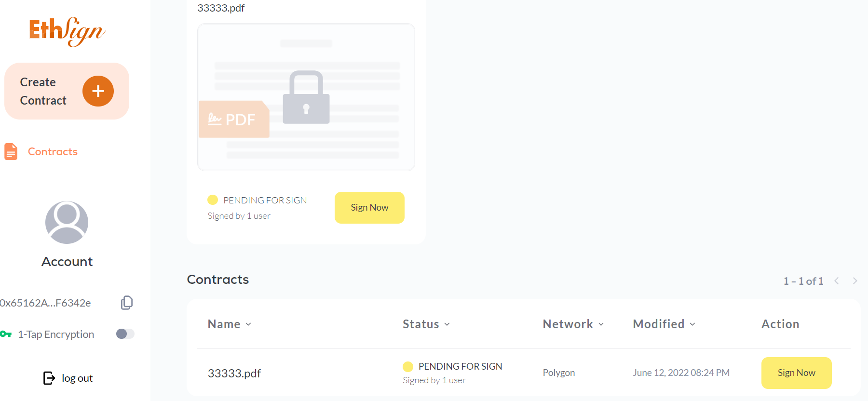Toggle the 1-Tap Encryption switch
Screen dimensions: 868x401
(x=125, y=334)
